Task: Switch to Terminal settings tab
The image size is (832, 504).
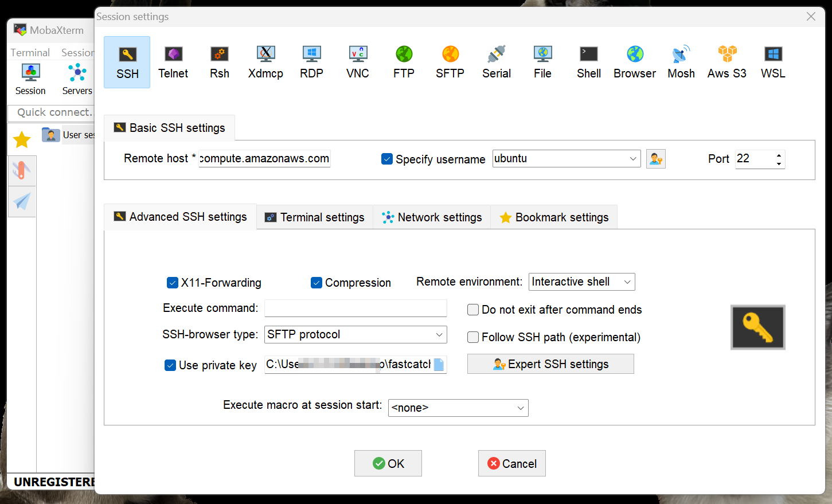Action: click(314, 217)
